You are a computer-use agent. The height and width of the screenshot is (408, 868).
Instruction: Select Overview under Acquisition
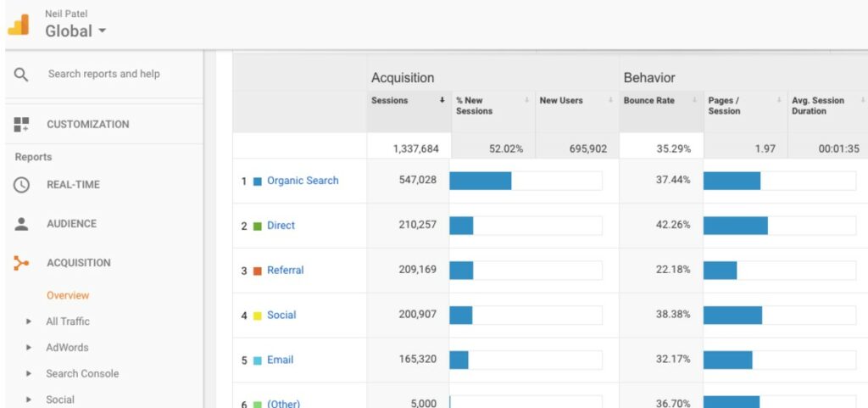68,296
